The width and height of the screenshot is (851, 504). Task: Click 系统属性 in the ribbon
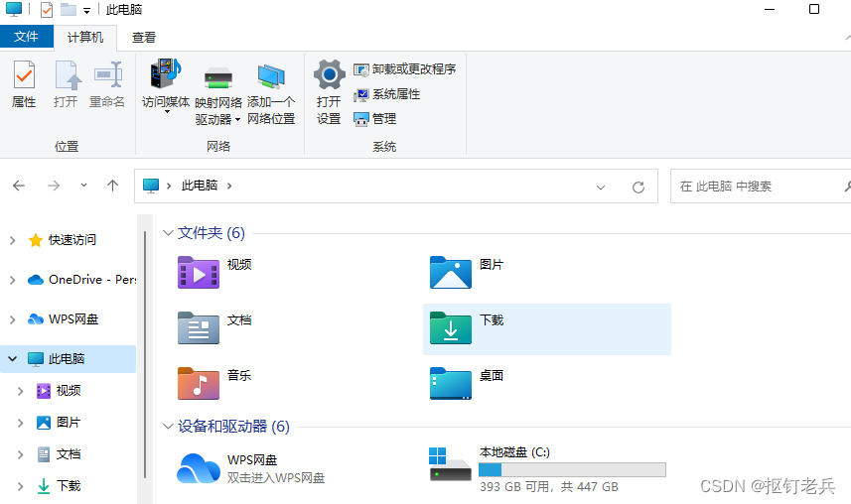387,94
